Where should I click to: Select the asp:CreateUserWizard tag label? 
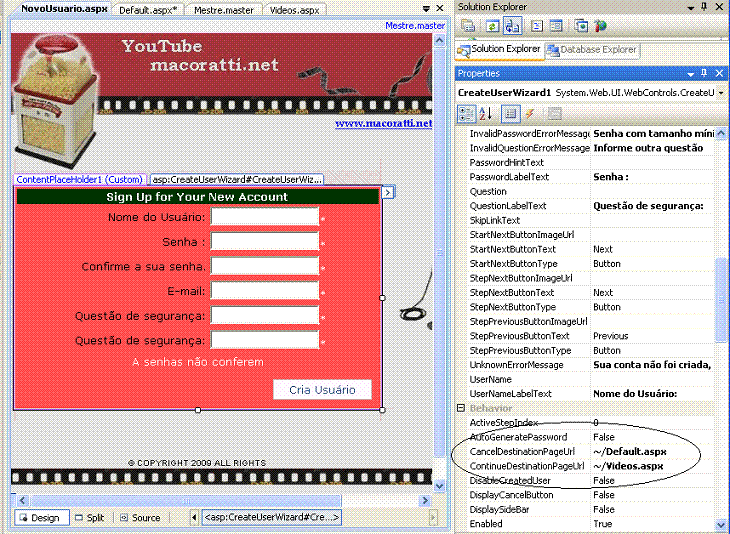click(x=237, y=179)
